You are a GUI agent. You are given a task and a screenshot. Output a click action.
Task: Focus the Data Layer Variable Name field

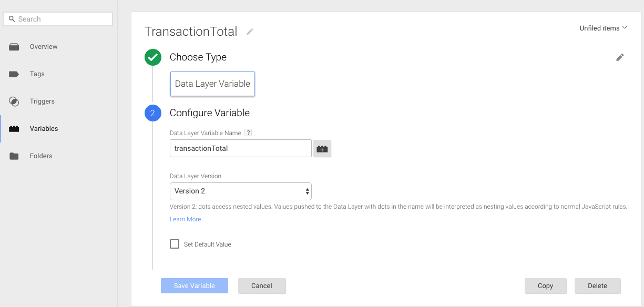pos(241,148)
